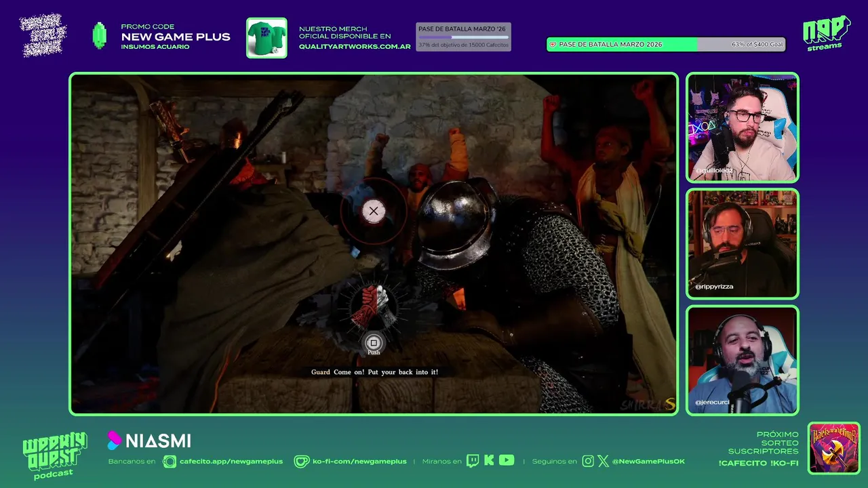Image resolution: width=868 pixels, height=488 pixels.
Task: Click the green Pase de Batalla Marzo 2026 goal bar
Action: (x=666, y=44)
